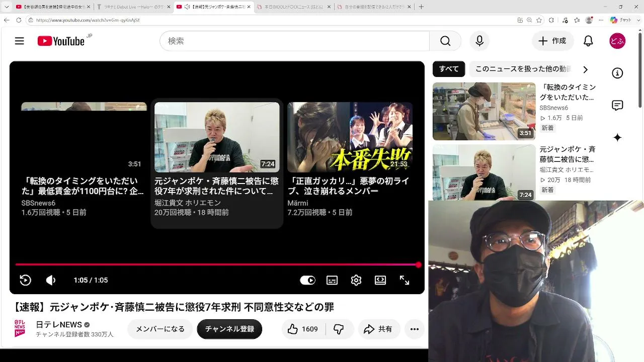Select the すべて filter chip
Viewport: 644px width, 362px height.
tap(449, 69)
